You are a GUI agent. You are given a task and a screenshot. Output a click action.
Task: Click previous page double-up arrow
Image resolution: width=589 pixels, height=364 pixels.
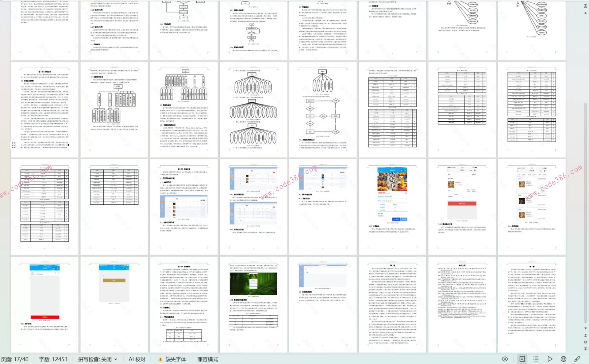tap(585, 336)
